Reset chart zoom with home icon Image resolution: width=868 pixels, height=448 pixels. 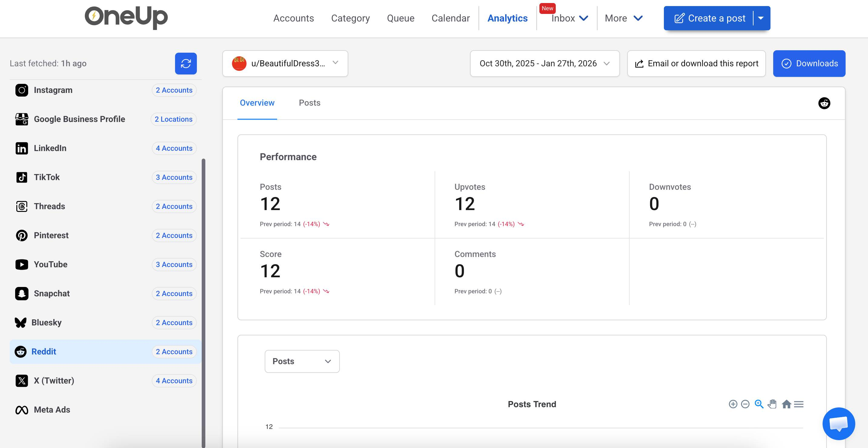pyautogui.click(x=786, y=404)
